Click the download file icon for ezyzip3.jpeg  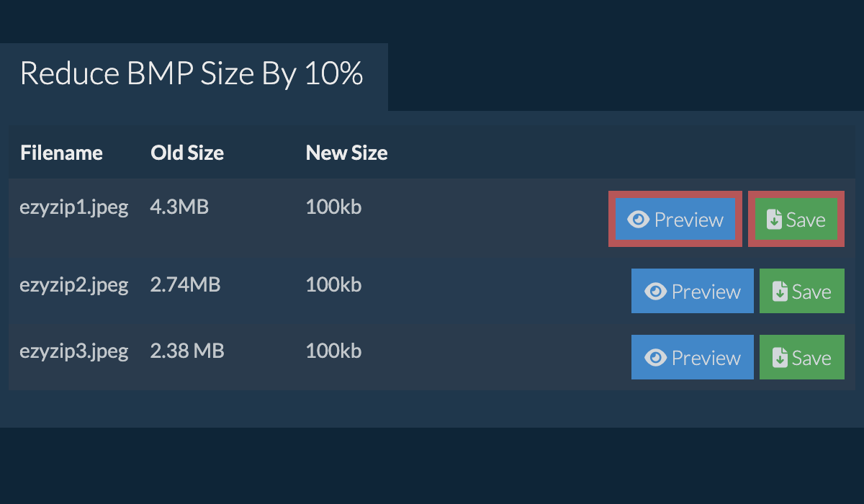pyautogui.click(x=780, y=358)
